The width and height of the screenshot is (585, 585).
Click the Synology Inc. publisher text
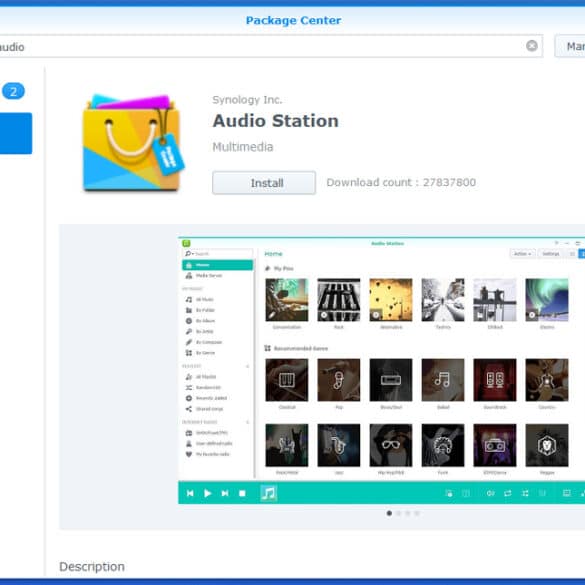(x=247, y=100)
